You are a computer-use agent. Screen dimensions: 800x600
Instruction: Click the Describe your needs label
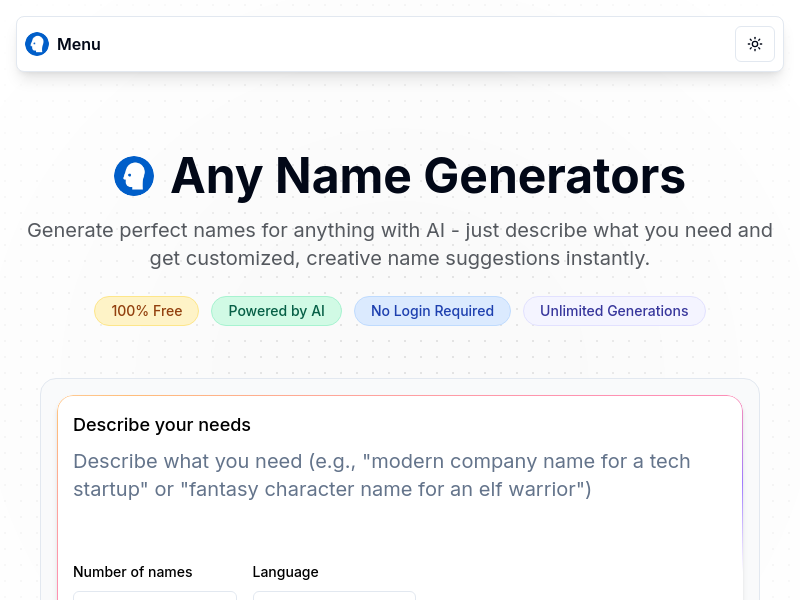[x=162, y=425]
